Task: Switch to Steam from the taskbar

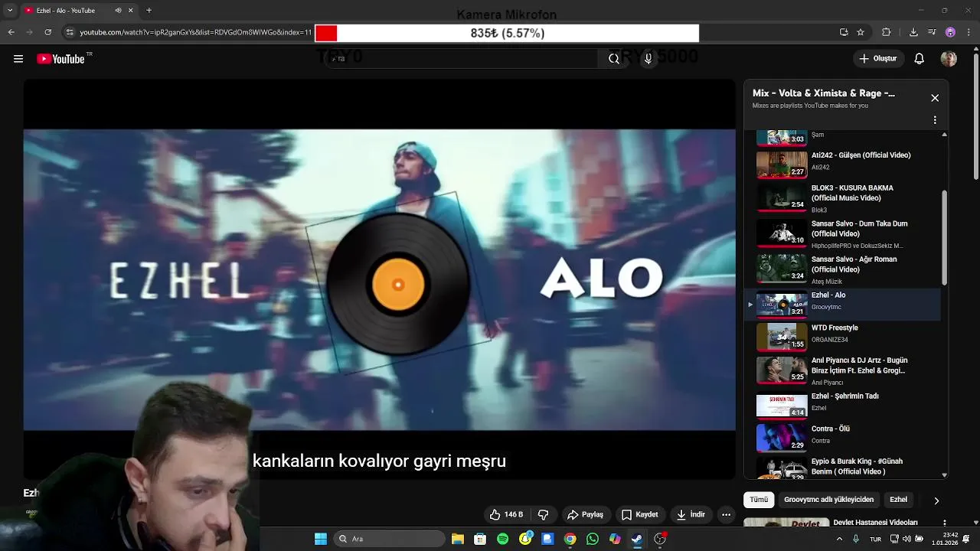Action: click(637, 539)
